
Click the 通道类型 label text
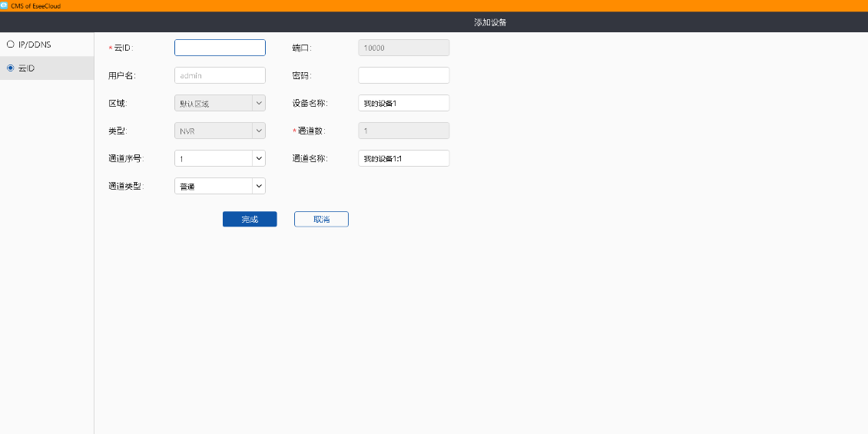126,187
